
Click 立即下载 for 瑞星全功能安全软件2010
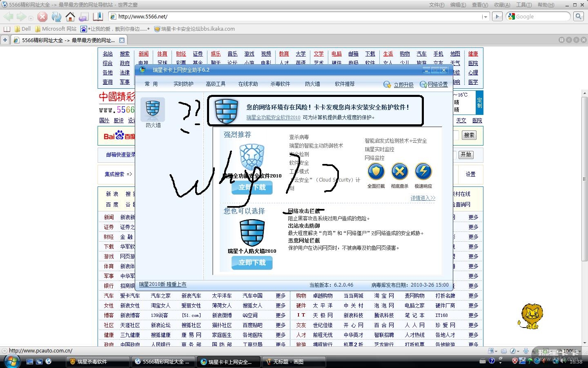[252, 187]
